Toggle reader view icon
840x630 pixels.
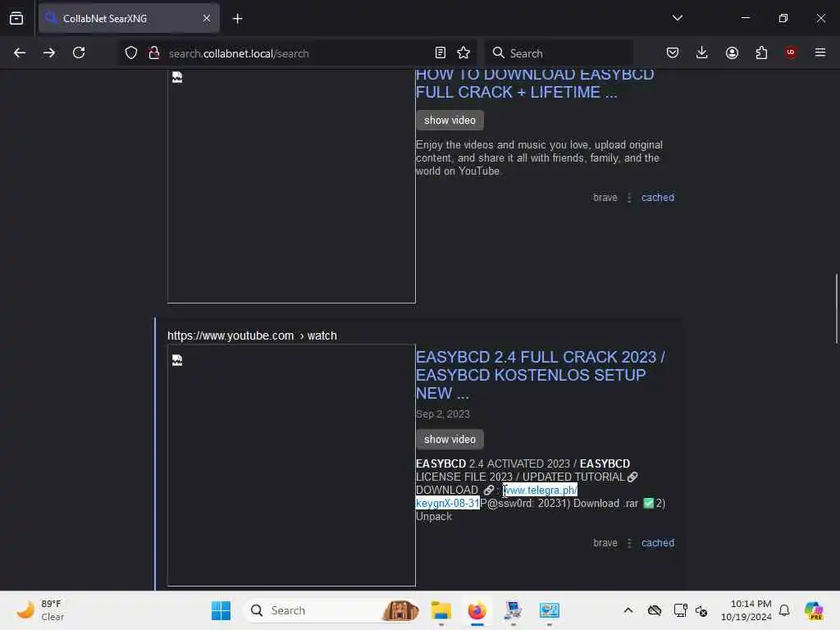tap(441, 52)
